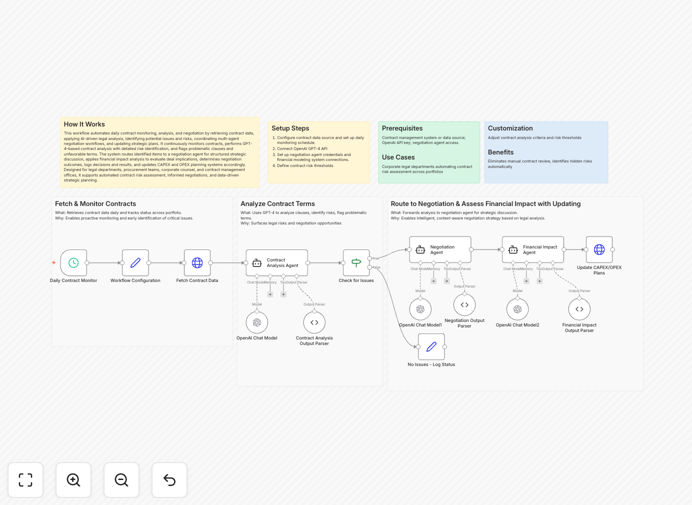Select the OpenAI Chat Model node
This screenshot has height=505, width=692.
pos(257,322)
